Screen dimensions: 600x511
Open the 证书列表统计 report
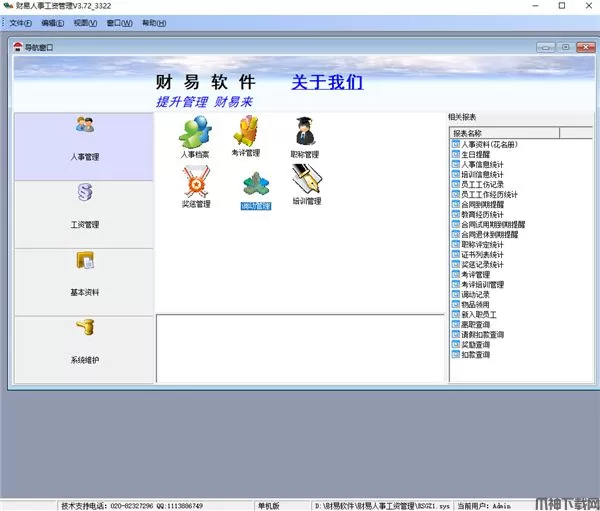tap(478, 254)
